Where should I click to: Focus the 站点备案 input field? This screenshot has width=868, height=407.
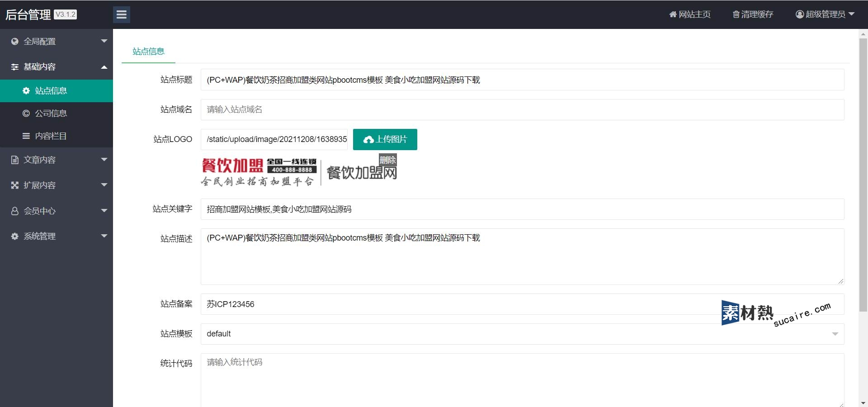(522, 304)
